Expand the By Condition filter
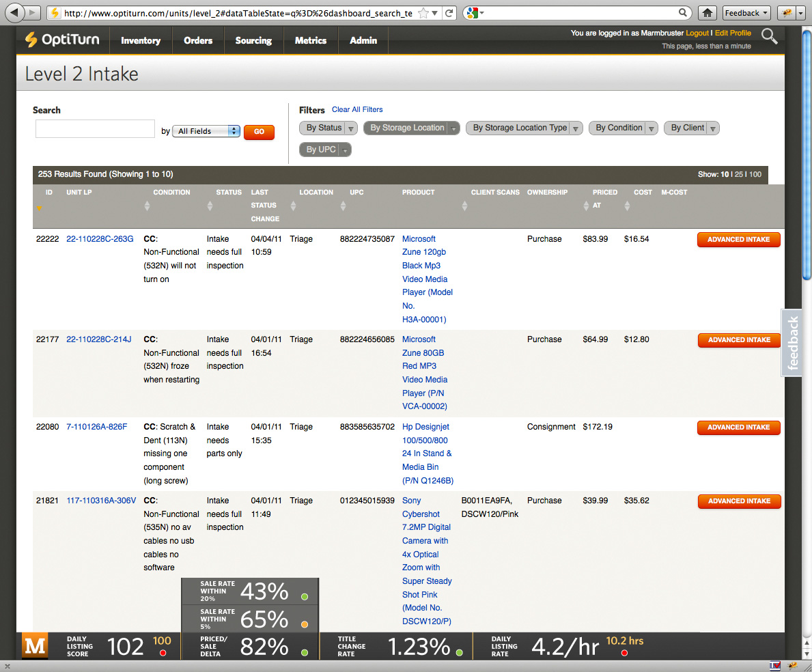 [624, 128]
